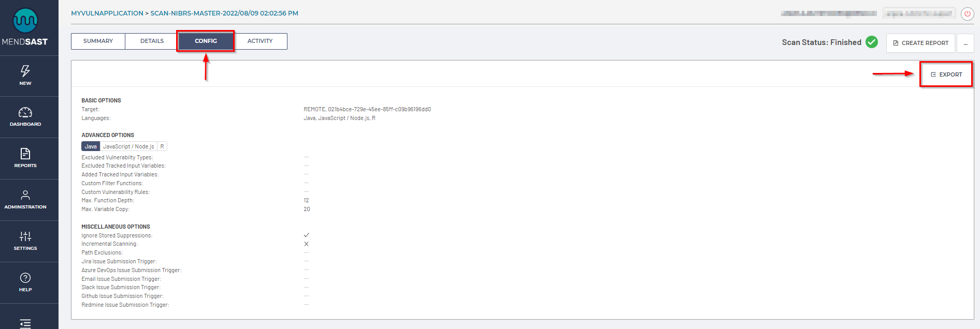
Task: Open the Administration section
Action: (25, 199)
